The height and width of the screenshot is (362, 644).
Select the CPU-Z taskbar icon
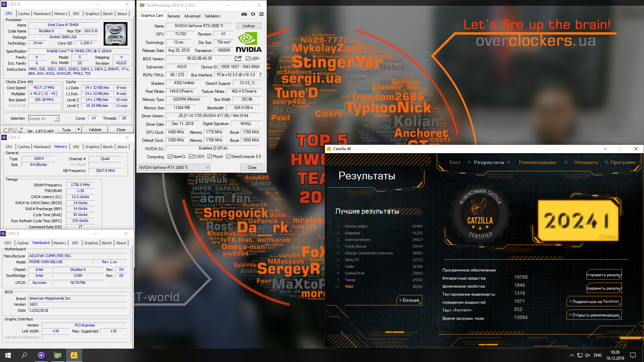pos(41,355)
